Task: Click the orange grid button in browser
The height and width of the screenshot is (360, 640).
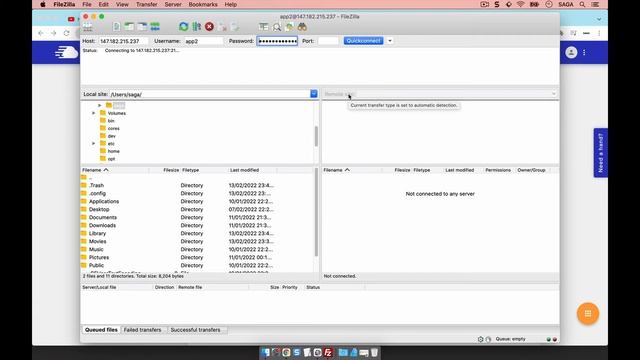Action: click(x=588, y=313)
